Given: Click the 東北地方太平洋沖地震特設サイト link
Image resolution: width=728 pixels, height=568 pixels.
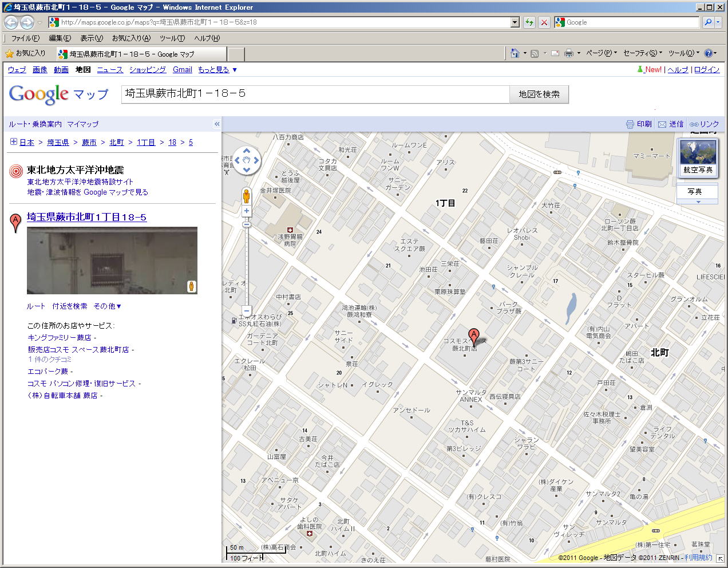Looking at the screenshot, I should (x=80, y=182).
